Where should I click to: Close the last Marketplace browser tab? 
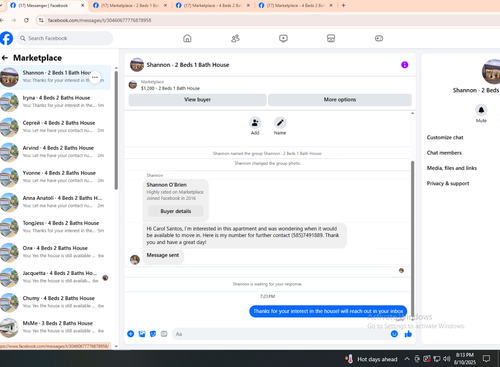[x=331, y=5]
